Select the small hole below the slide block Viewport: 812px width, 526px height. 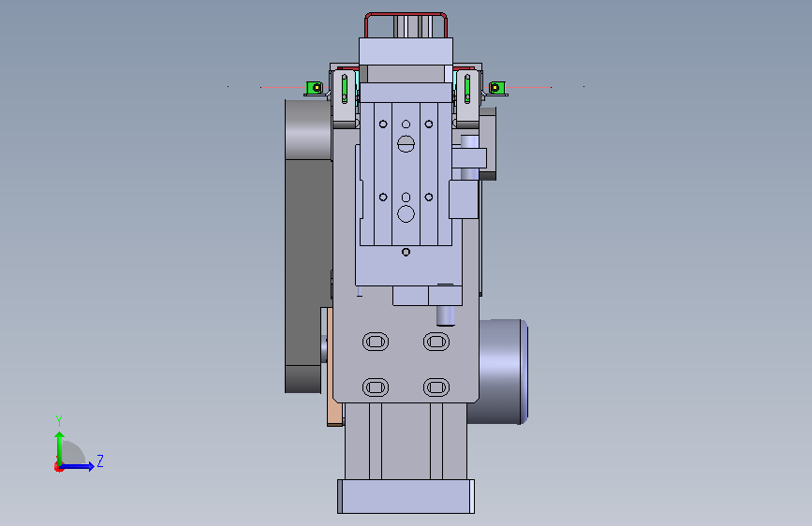[406, 252]
